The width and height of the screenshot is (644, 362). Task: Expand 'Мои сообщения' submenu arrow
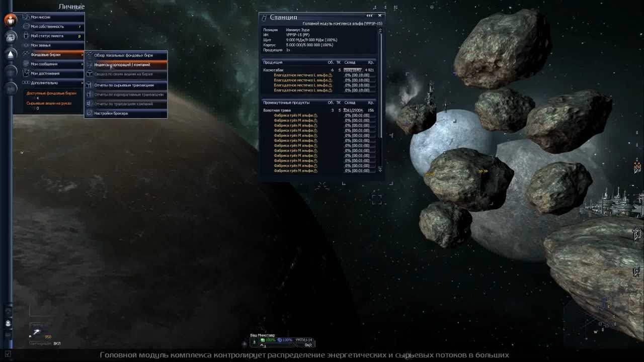82,64
